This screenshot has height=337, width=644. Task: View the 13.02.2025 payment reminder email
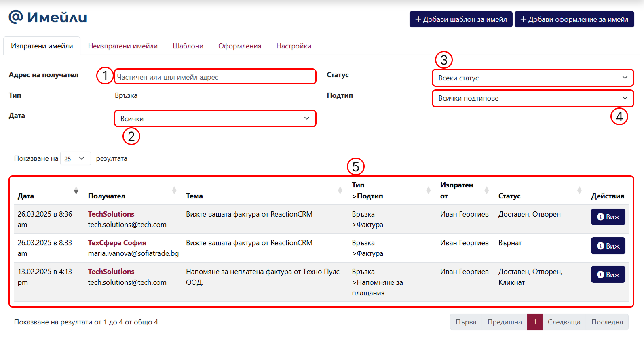[608, 274]
